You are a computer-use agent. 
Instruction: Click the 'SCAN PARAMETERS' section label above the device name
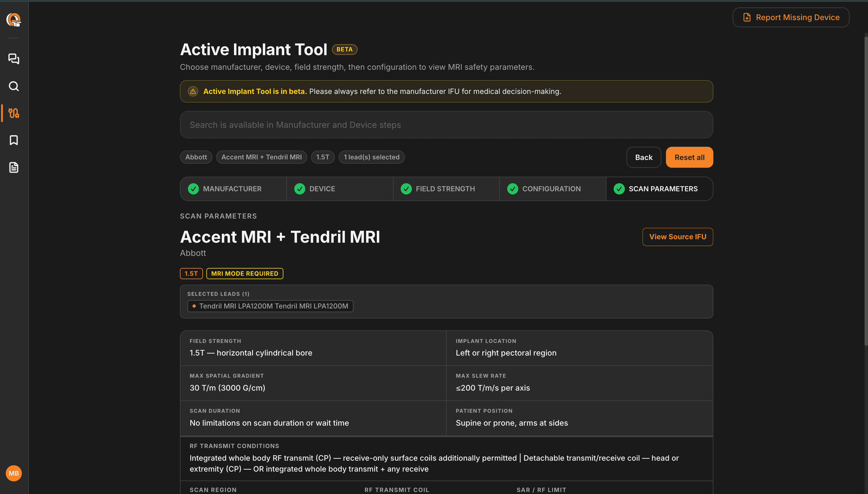[218, 216]
